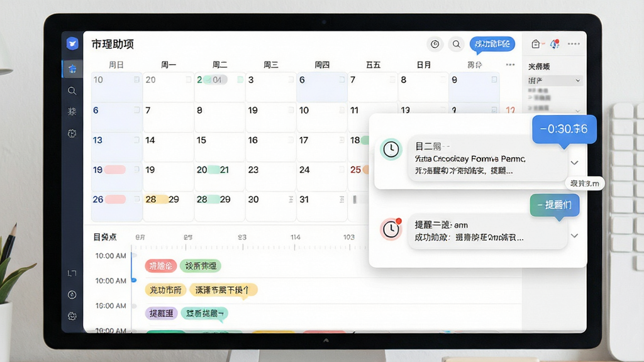This screenshot has width=644, height=362.
Task: Click the note icon in the 30 cell
Action: tap(291, 199)
